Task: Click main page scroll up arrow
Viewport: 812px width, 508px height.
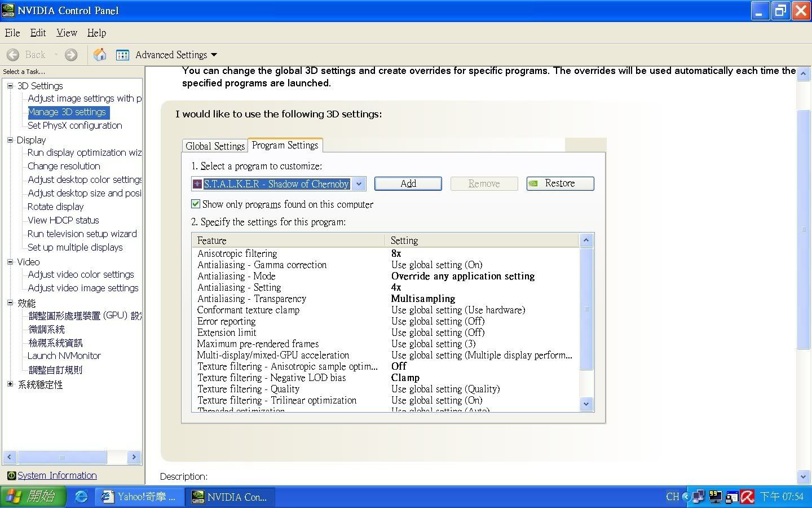Action: click(804, 74)
